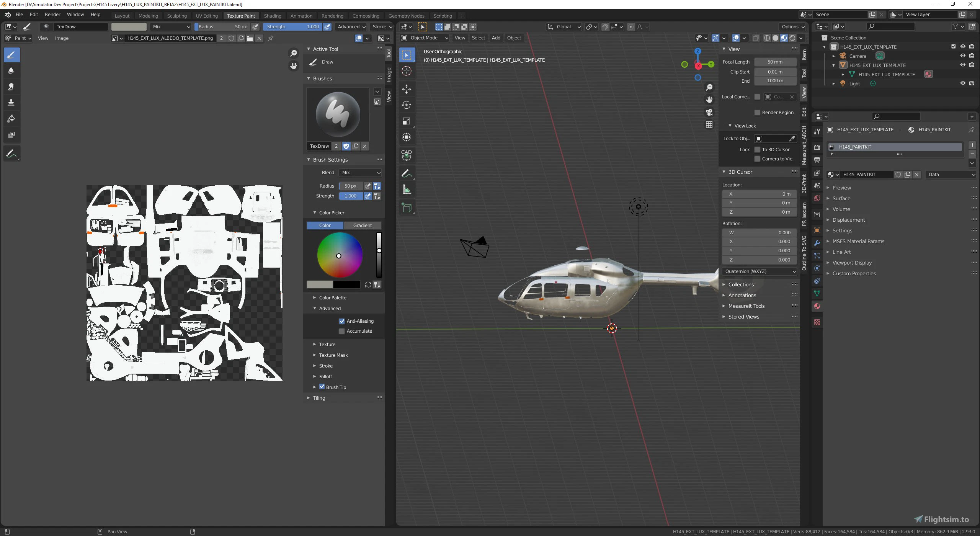Select the Mask tool in image editor
The image size is (980, 536).
click(11, 135)
